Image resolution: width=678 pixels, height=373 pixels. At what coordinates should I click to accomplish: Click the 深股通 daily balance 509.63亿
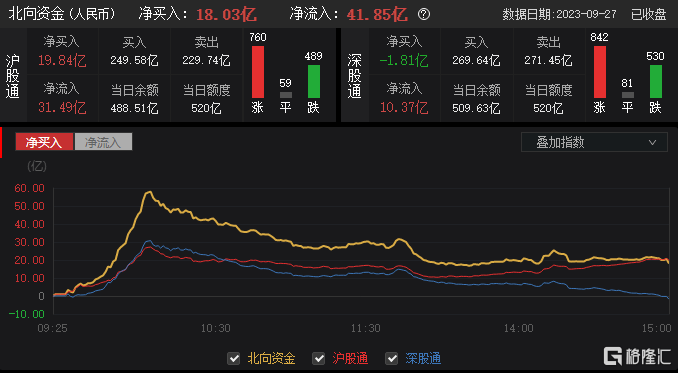(476, 108)
